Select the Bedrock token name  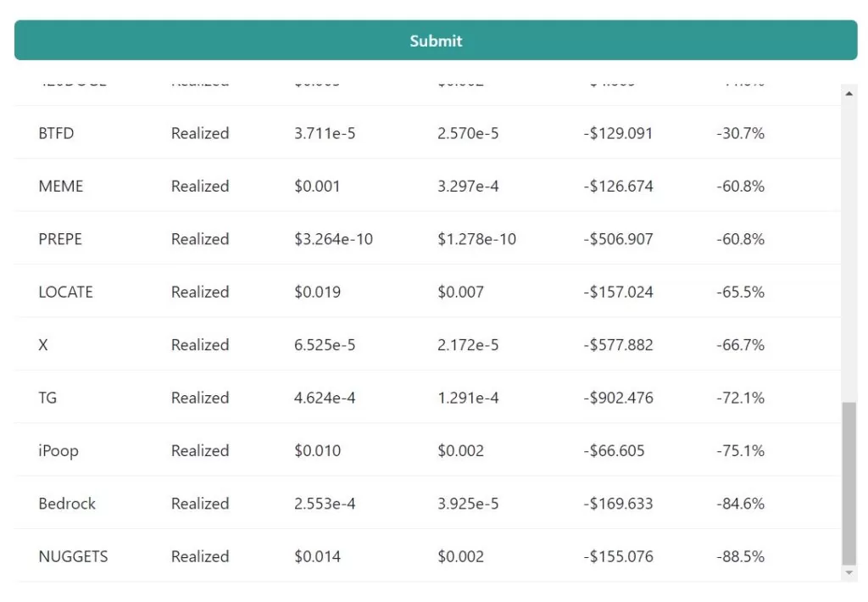(67, 504)
